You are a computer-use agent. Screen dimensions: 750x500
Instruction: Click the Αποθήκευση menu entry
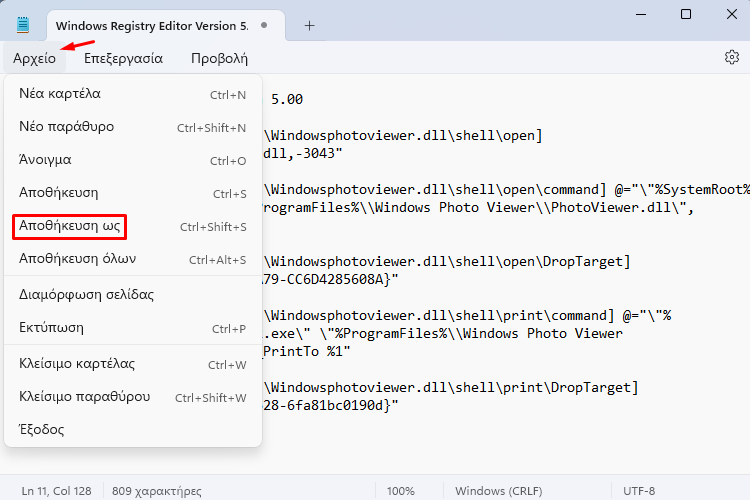tap(132, 193)
